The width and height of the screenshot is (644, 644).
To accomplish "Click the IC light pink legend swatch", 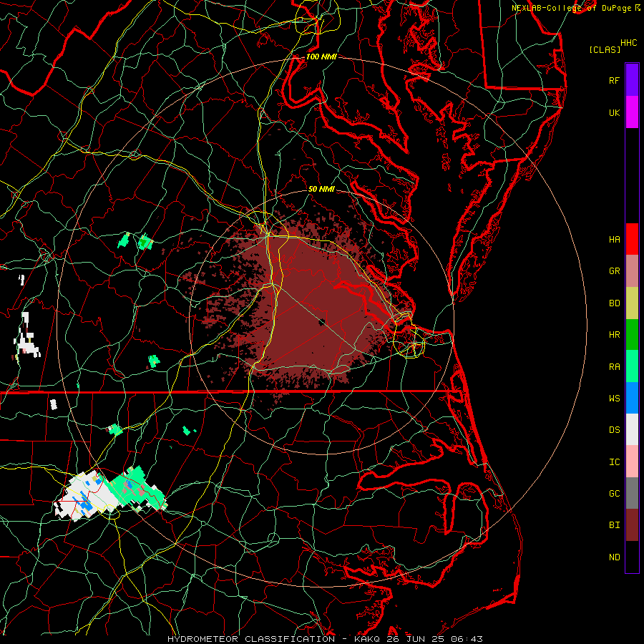I will click(x=632, y=462).
